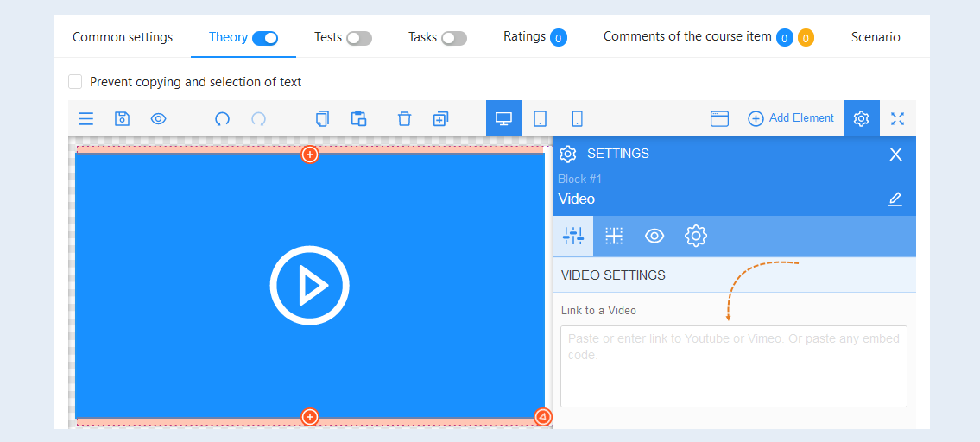Click the preview eye icon in toolbar
The width and height of the screenshot is (980, 442).
point(159,119)
